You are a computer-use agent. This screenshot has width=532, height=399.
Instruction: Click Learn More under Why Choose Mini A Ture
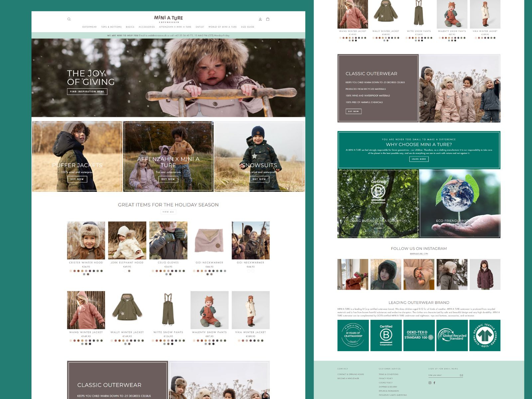point(419,159)
